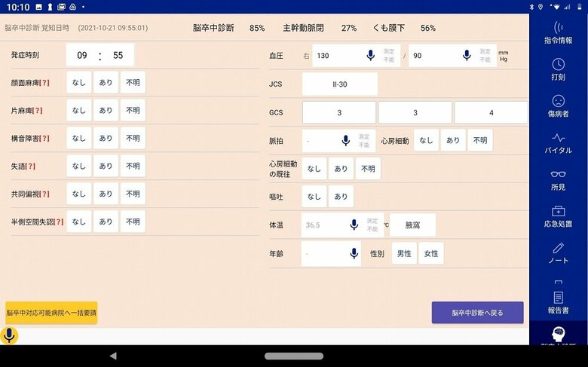This screenshot has height=367, width=588.
Task: Tap the Android back triangle
Action: click(113, 356)
